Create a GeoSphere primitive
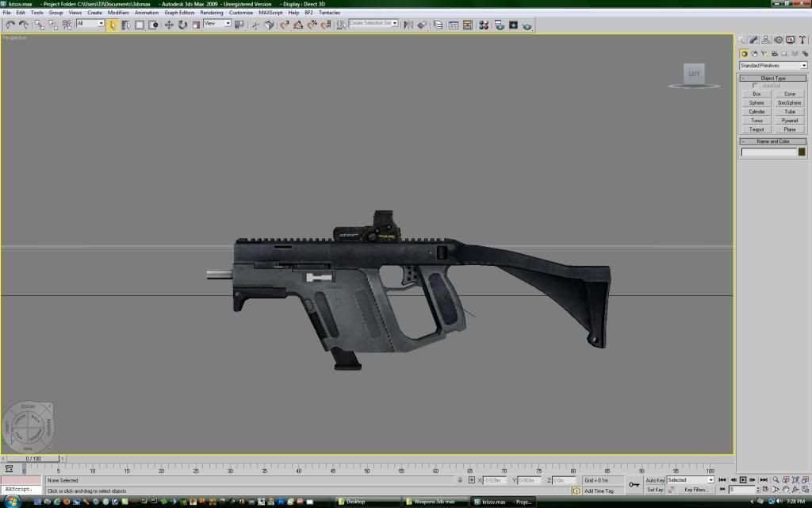 [x=790, y=103]
